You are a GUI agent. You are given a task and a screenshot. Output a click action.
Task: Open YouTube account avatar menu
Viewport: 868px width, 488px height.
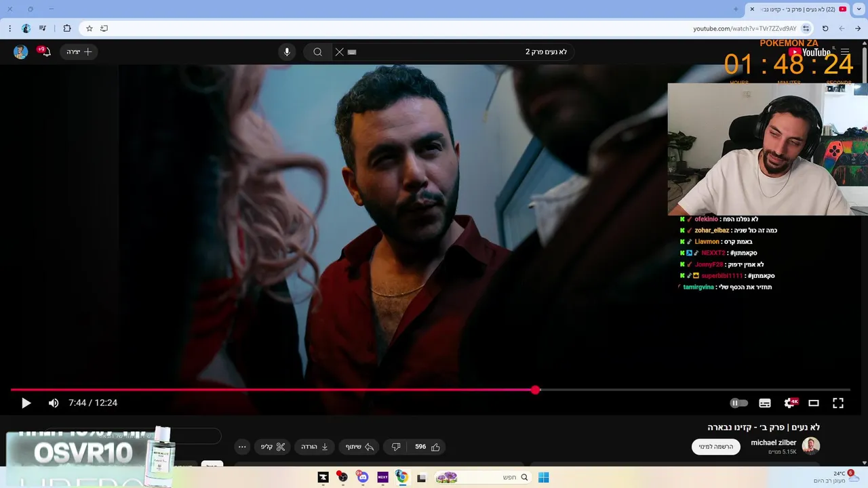(x=21, y=52)
